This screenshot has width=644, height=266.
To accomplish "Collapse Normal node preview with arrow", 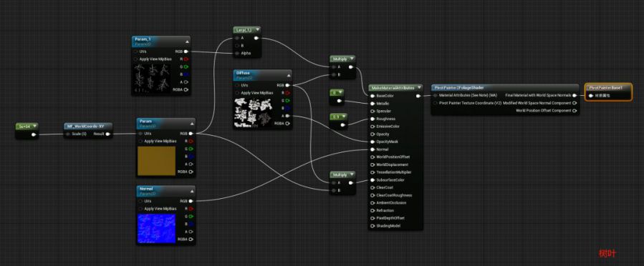I will coord(191,191).
